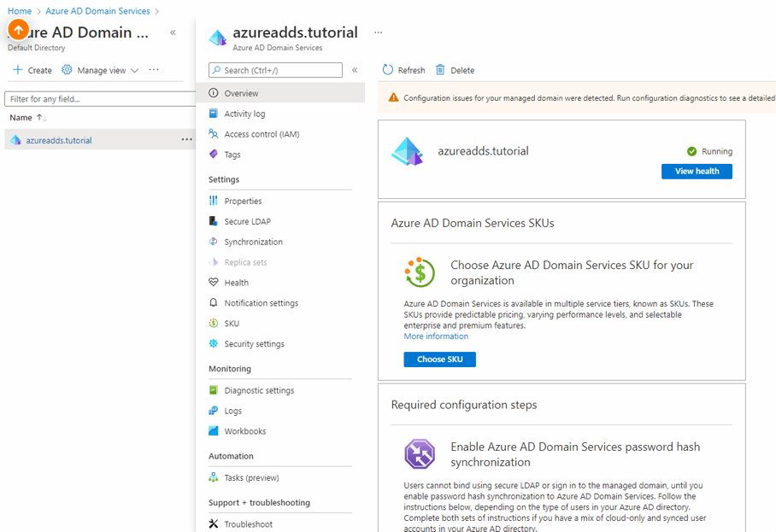Click the Health heart icon
Screen dimensions: 776x532
[214, 282]
